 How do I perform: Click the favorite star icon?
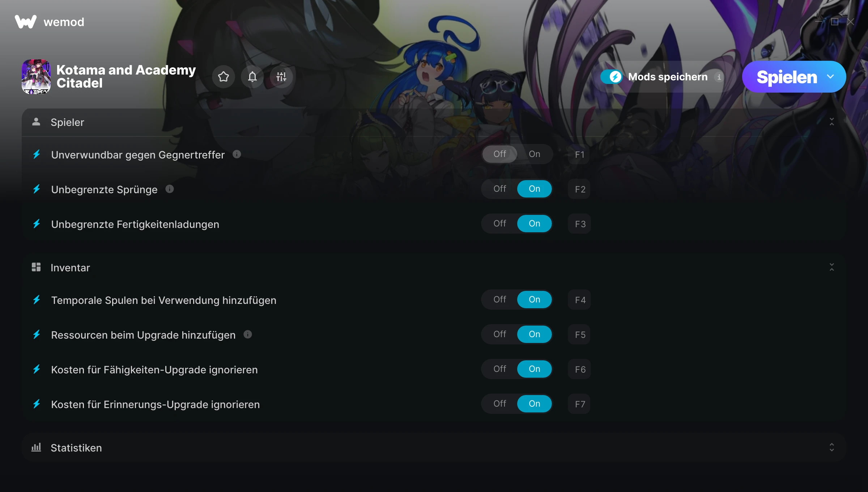[x=224, y=77]
